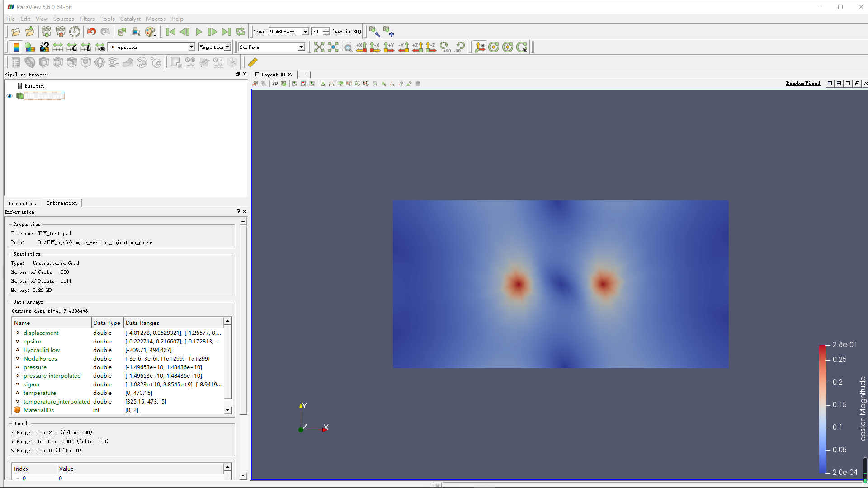
Task: Click the Disconnect from server icon
Action: (x=61, y=32)
